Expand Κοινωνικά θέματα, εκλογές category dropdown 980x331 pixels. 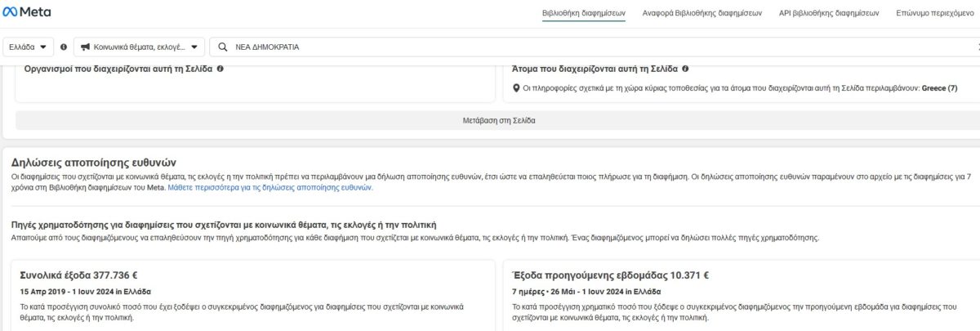click(141, 47)
